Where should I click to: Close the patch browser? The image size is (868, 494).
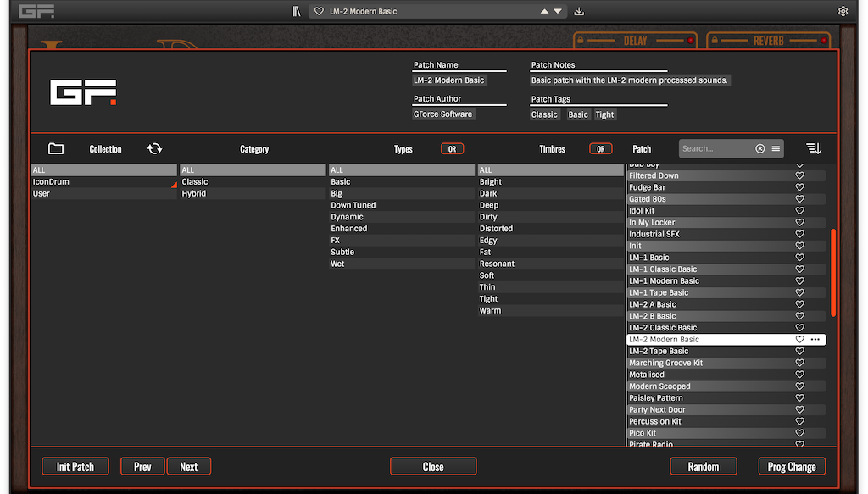[433, 466]
